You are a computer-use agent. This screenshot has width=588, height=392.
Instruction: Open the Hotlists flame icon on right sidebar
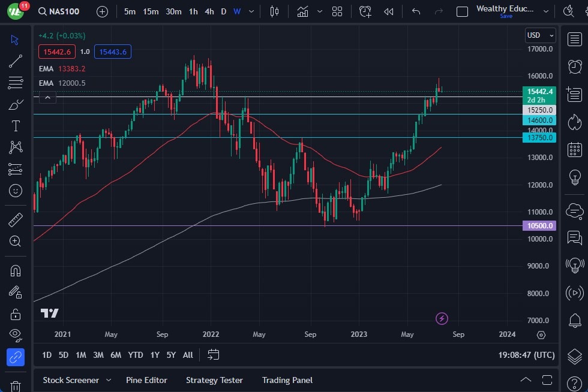[x=574, y=121]
